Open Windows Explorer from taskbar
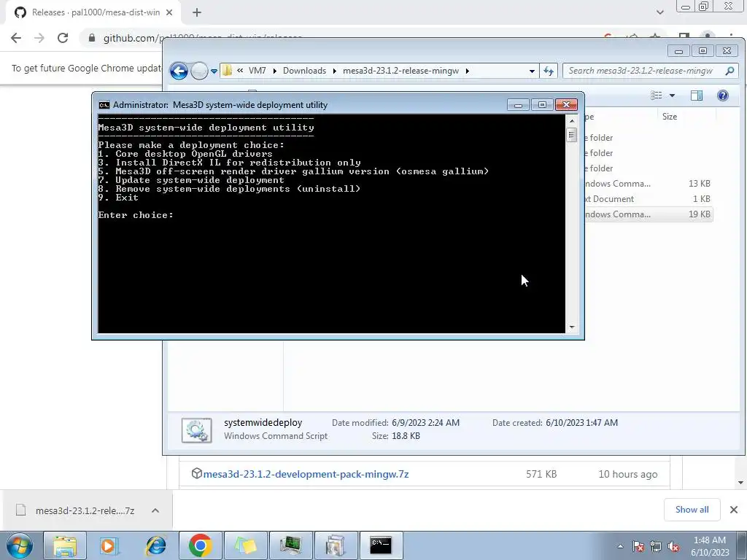The image size is (747, 560). coord(65,545)
